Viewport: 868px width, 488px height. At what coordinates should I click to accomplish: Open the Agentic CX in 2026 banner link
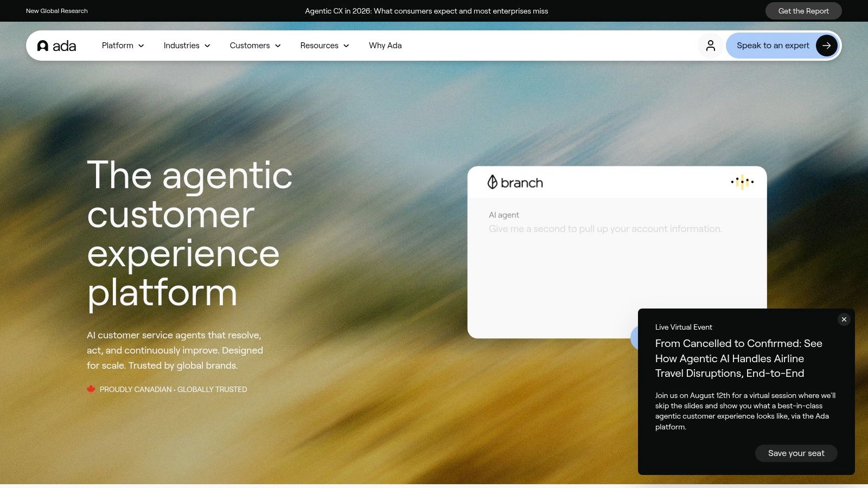coord(426,11)
